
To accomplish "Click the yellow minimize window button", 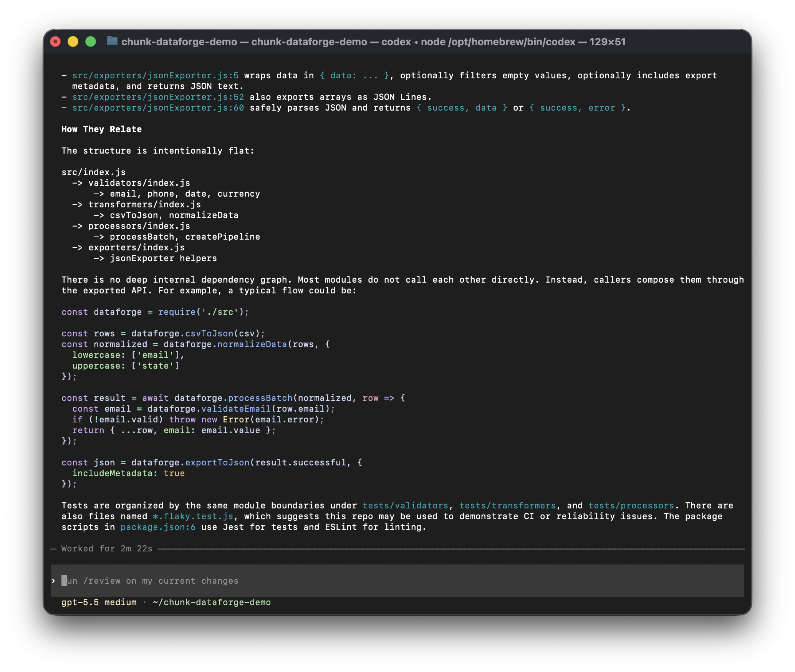I will [73, 41].
